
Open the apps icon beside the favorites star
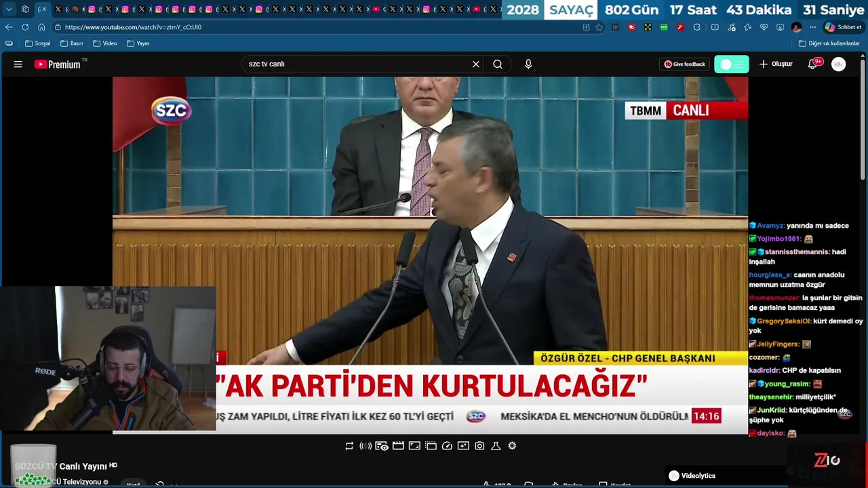click(x=586, y=27)
